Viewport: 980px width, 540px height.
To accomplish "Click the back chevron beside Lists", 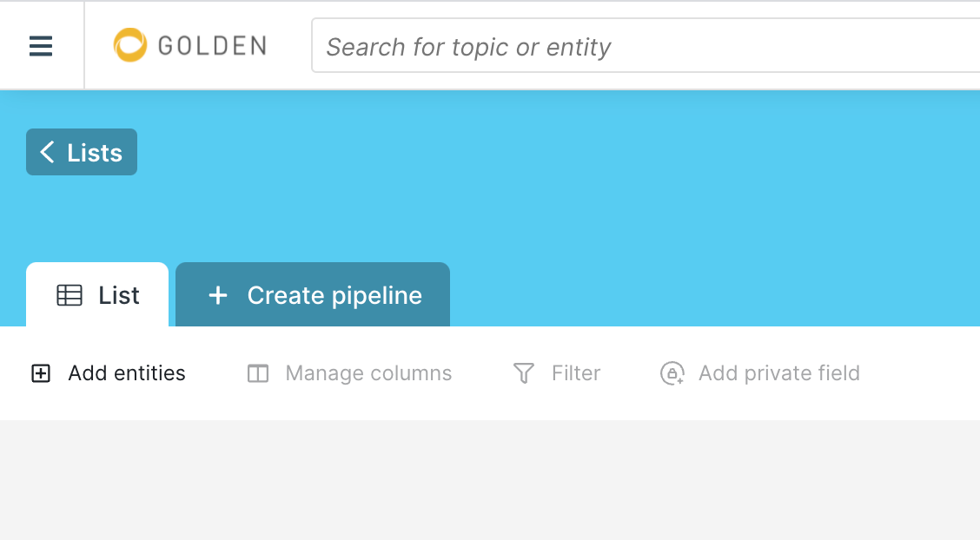I will [47, 152].
